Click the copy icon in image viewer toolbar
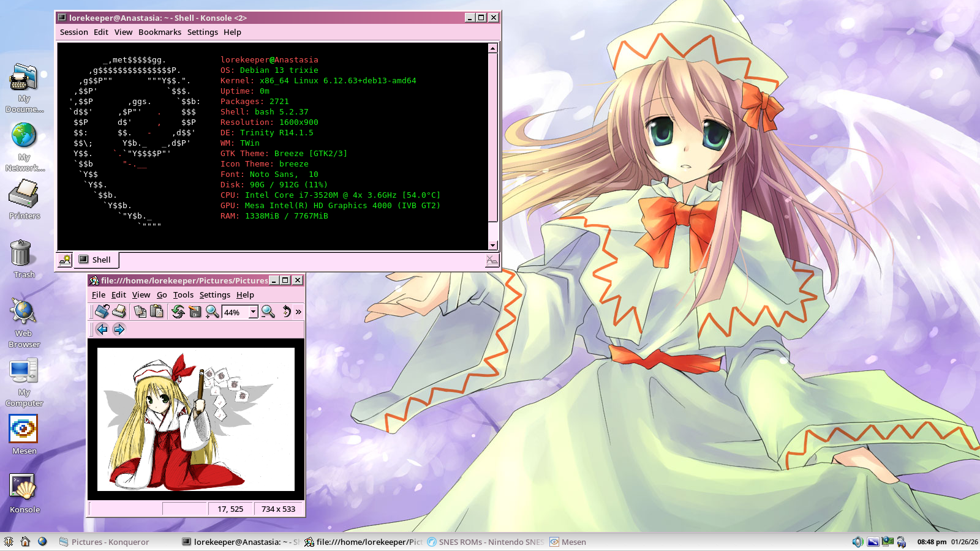Screen dimensions: 980x551 click(x=140, y=312)
